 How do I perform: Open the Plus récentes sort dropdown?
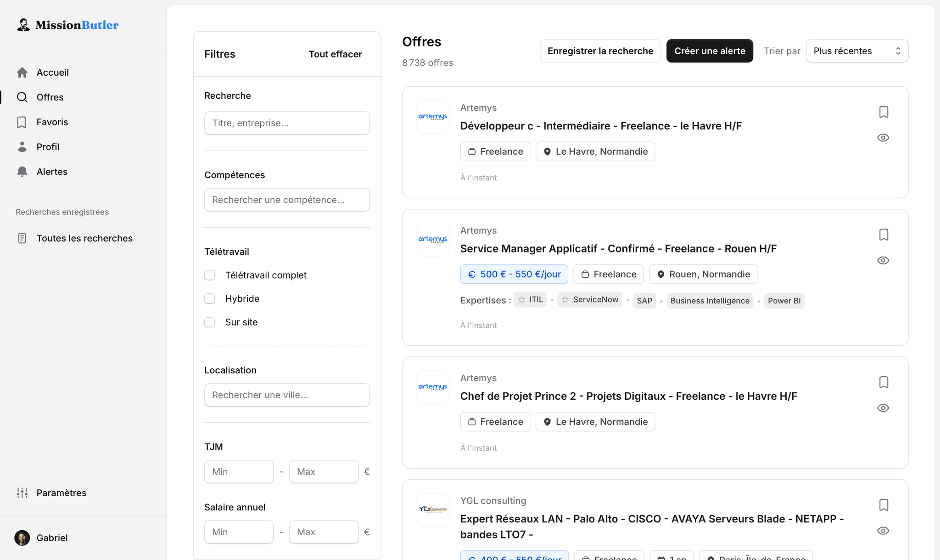point(857,51)
